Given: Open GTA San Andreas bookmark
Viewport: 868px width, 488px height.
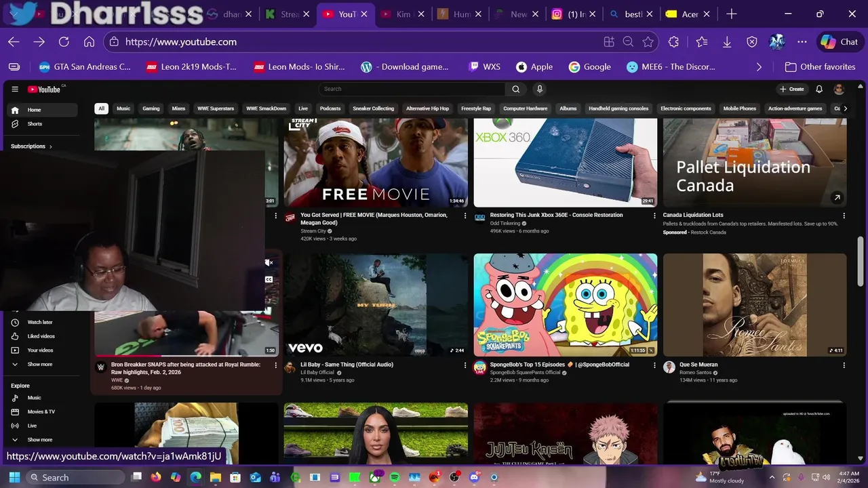Looking at the screenshot, I should (x=85, y=67).
